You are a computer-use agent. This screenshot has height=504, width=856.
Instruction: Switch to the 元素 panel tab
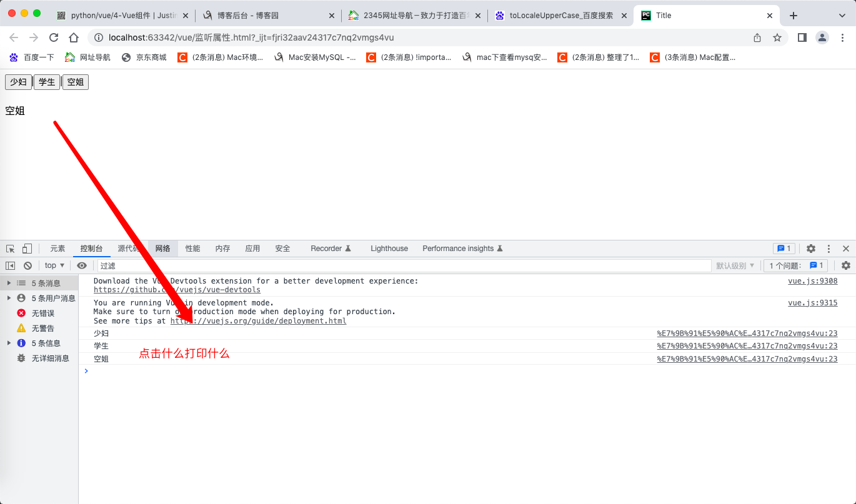click(x=57, y=249)
